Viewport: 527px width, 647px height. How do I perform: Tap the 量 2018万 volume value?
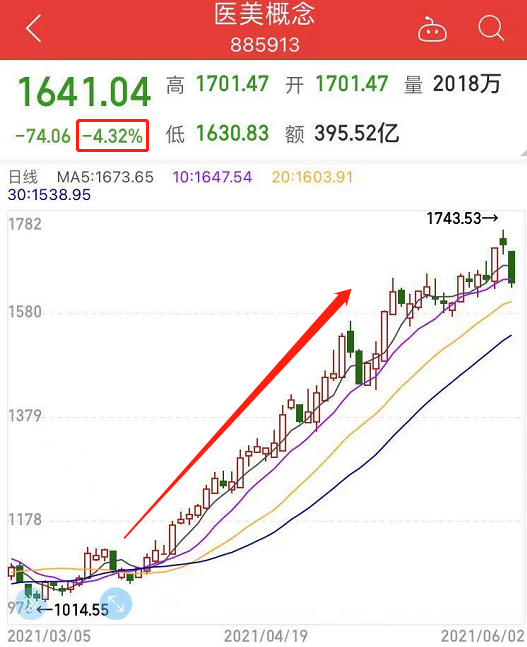(452, 84)
